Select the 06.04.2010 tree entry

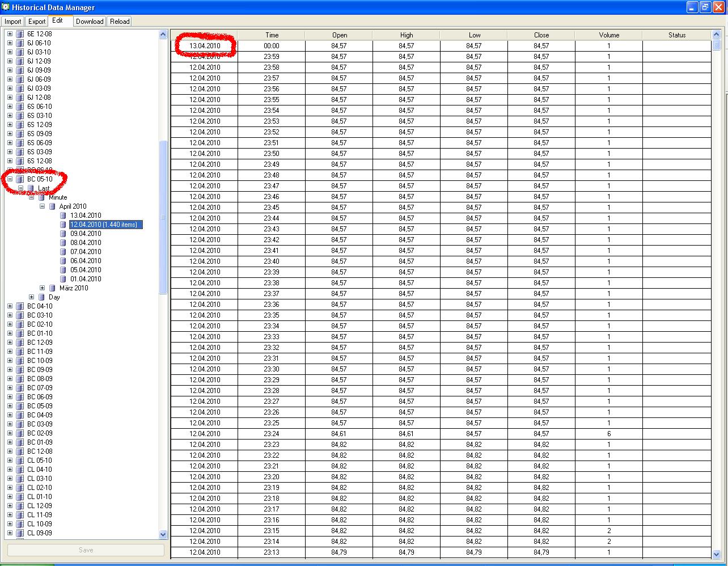(86, 261)
